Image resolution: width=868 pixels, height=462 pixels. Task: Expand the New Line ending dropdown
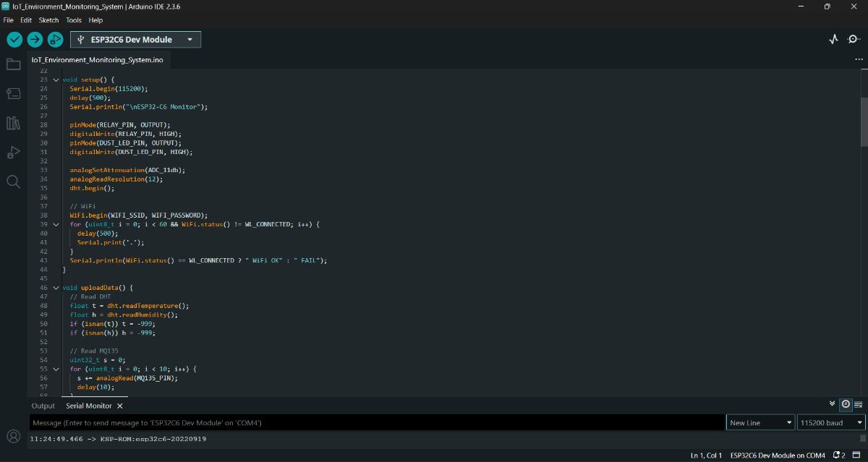[x=759, y=422]
